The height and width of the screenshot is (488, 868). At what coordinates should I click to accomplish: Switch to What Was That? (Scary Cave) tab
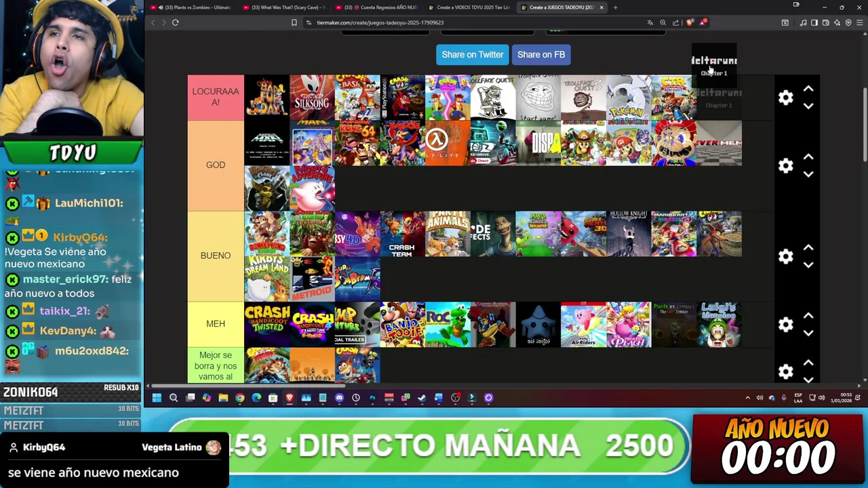(x=283, y=7)
